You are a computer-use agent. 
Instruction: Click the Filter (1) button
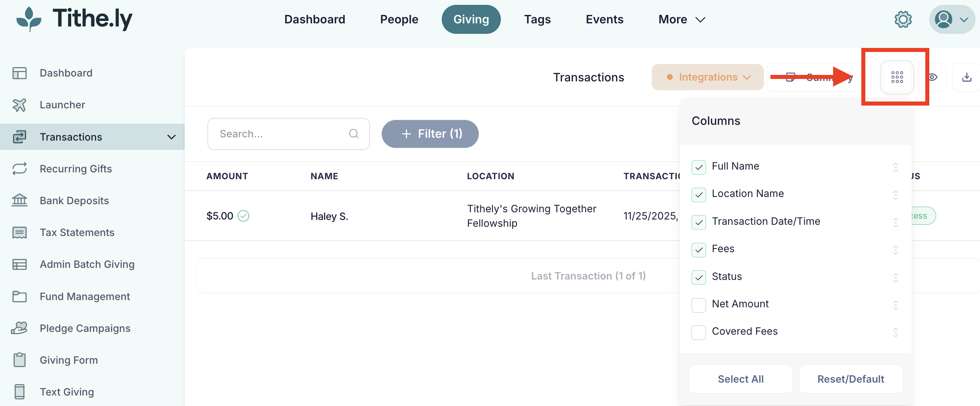tap(430, 134)
